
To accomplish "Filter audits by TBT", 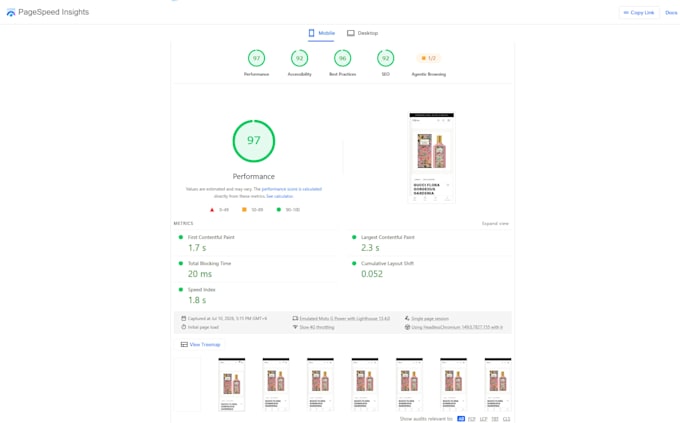I will (x=495, y=419).
